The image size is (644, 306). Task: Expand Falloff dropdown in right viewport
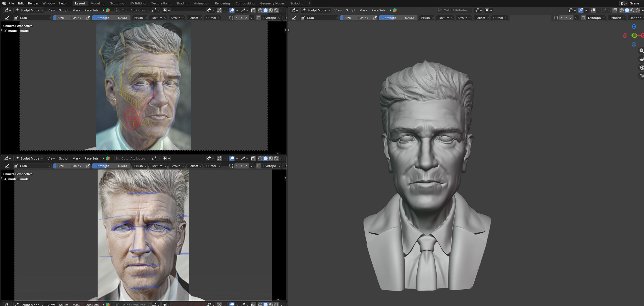tap(482, 18)
